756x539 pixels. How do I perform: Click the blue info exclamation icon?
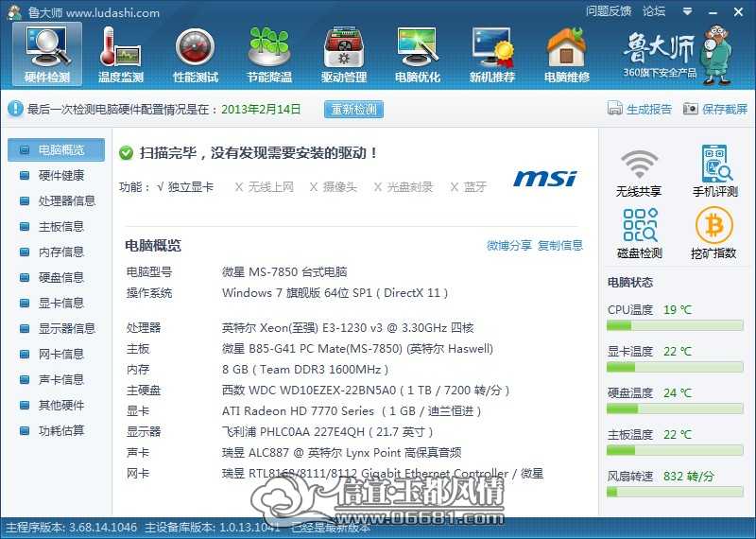click(x=15, y=109)
